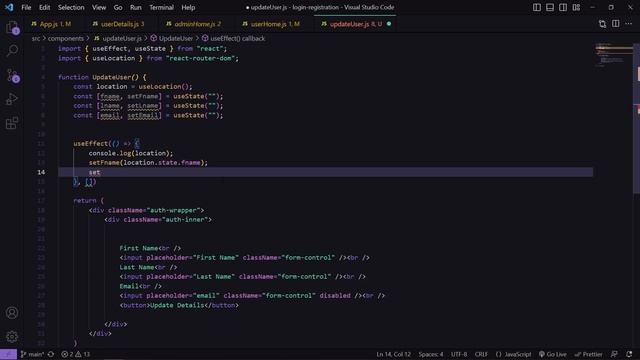Expand the useEffect() callback breadcrumb
Viewport: 640px width, 360px height.
(233, 38)
